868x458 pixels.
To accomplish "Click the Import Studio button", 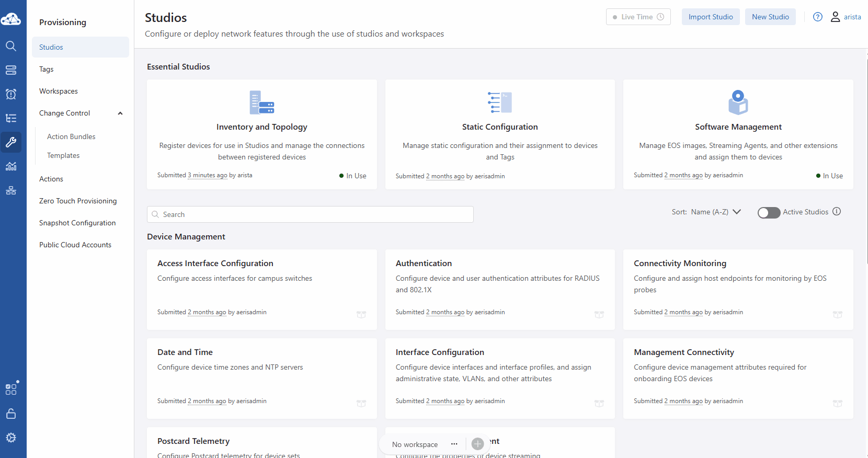I will click(711, 17).
